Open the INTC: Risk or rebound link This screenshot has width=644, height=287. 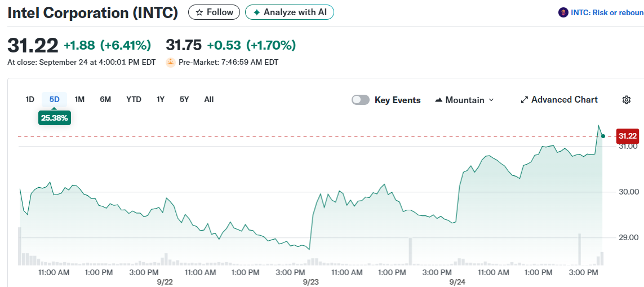[x=607, y=13]
